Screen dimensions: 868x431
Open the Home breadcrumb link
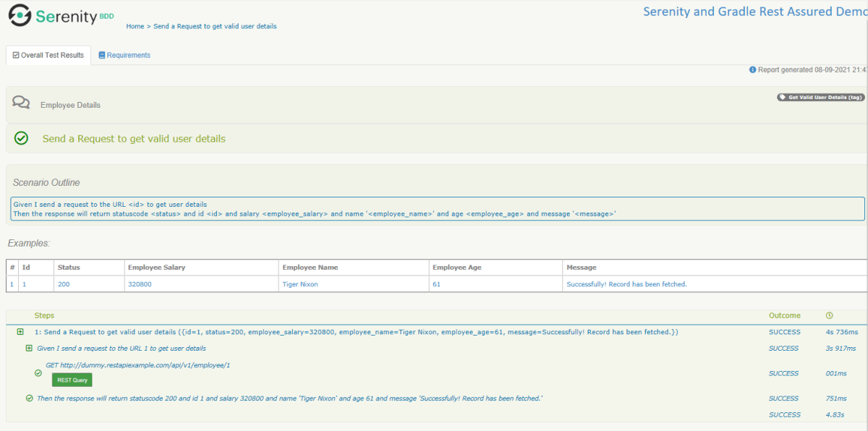click(135, 25)
